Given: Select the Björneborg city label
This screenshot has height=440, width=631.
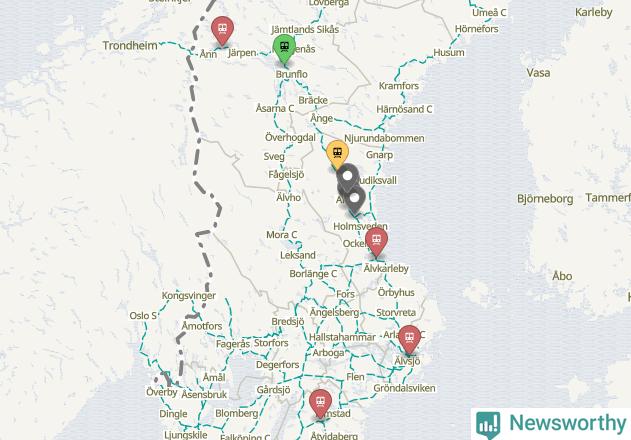Looking at the screenshot, I should 545,199.
